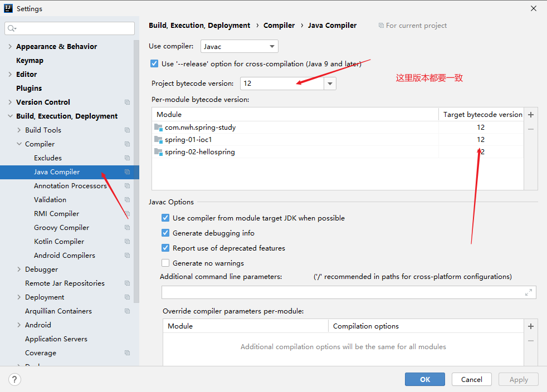547x392 pixels.
Task: Focus the settings search field
Action: (x=70, y=28)
